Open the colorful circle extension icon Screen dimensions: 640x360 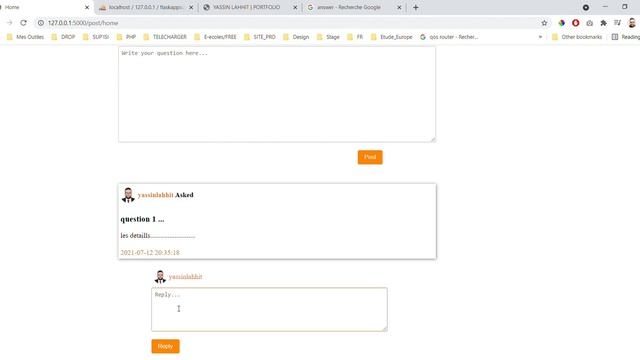tap(562, 23)
